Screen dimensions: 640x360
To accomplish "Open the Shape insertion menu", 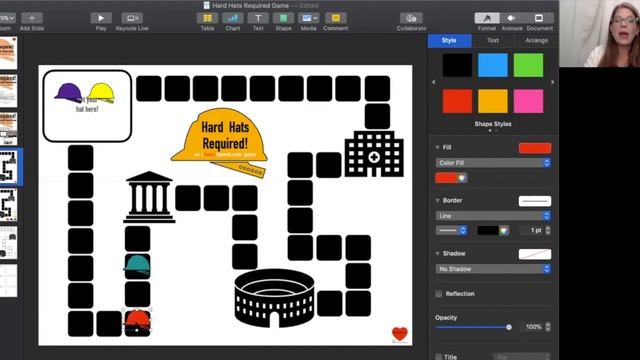I will coord(283,18).
